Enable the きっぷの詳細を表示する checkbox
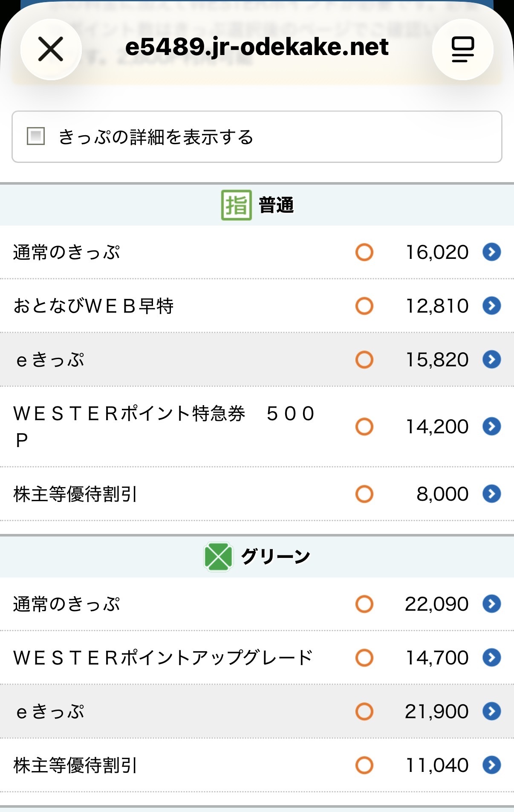The height and width of the screenshot is (812, 514). [36, 136]
